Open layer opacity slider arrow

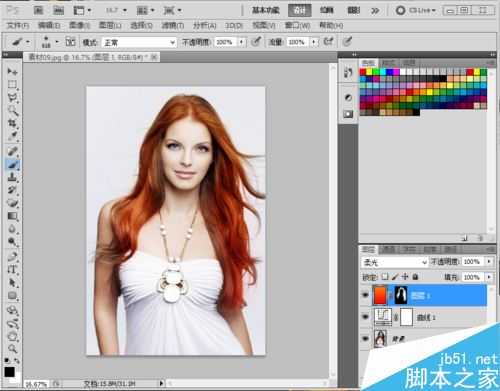coord(489,261)
